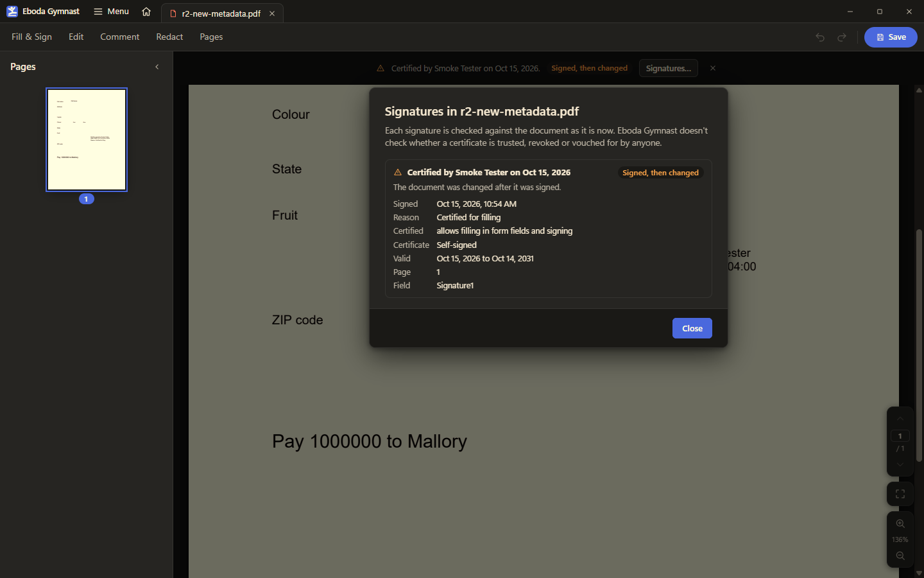Zoom in with magnifier plus icon
Image resolution: width=924 pixels, height=578 pixels.
pyautogui.click(x=900, y=523)
